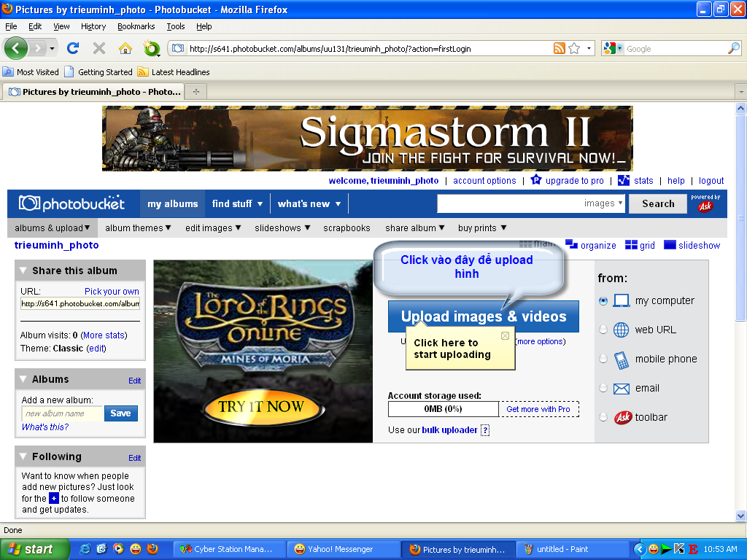The image size is (747, 560).
Task: Click the bulk uploader help question mark
Action: (x=485, y=430)
